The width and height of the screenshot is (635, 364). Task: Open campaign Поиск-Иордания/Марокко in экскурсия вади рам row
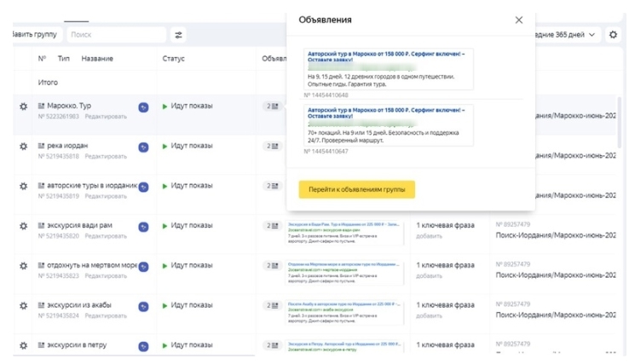tap(556, 235)
